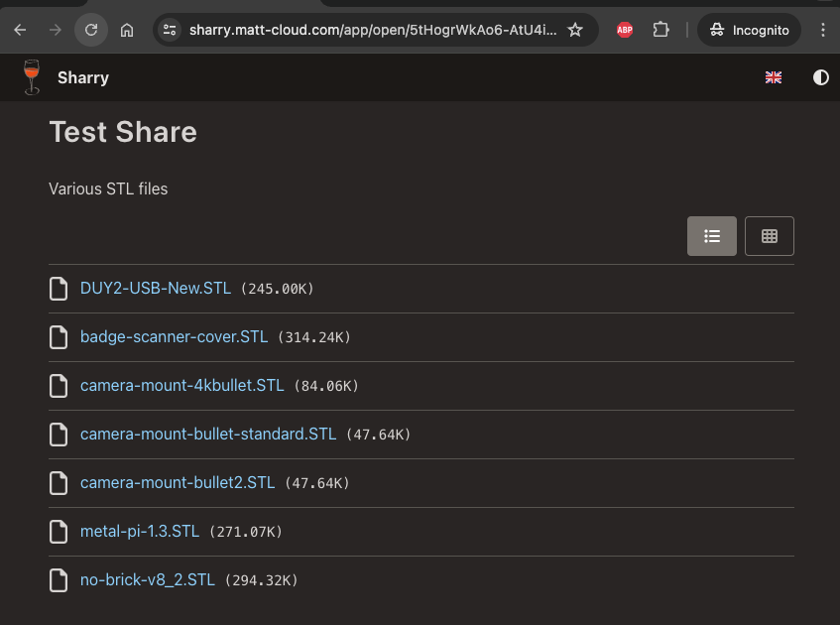
Task: Open the AdBlock Plus extension icon
Action: pyautogui.click(x=625, y=30)
